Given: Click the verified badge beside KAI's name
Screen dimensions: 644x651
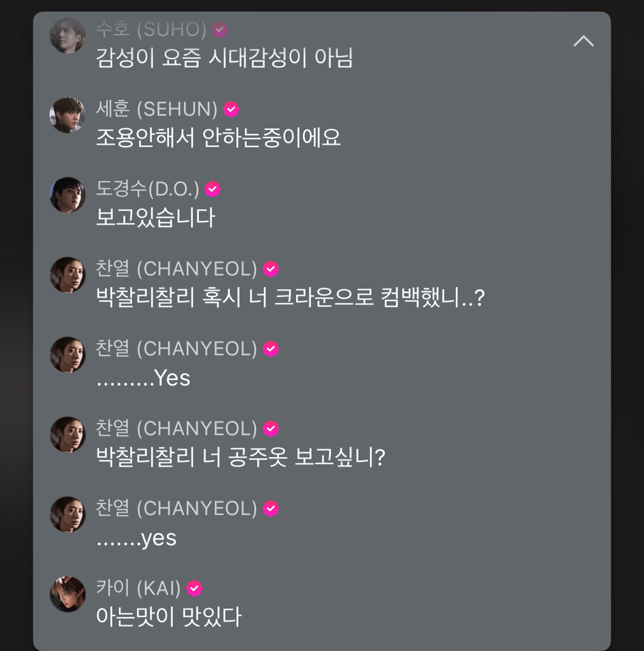Looking at the screenshot, I should pyautogui.click(x=194, y=588).
